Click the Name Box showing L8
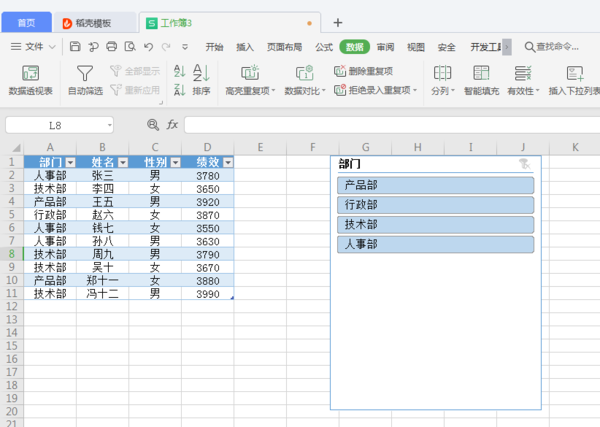This screenshot has width=600, height=427. point(55,125)
